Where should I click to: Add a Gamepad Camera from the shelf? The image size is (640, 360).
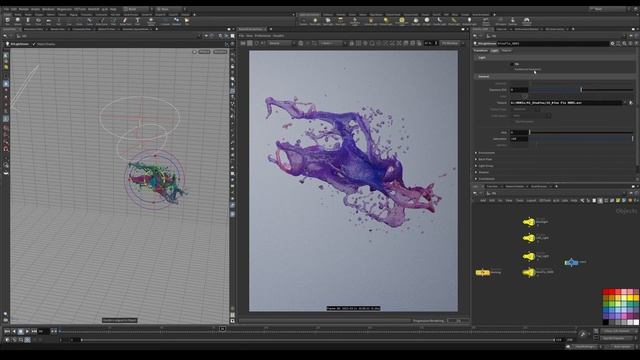[527, 21]
